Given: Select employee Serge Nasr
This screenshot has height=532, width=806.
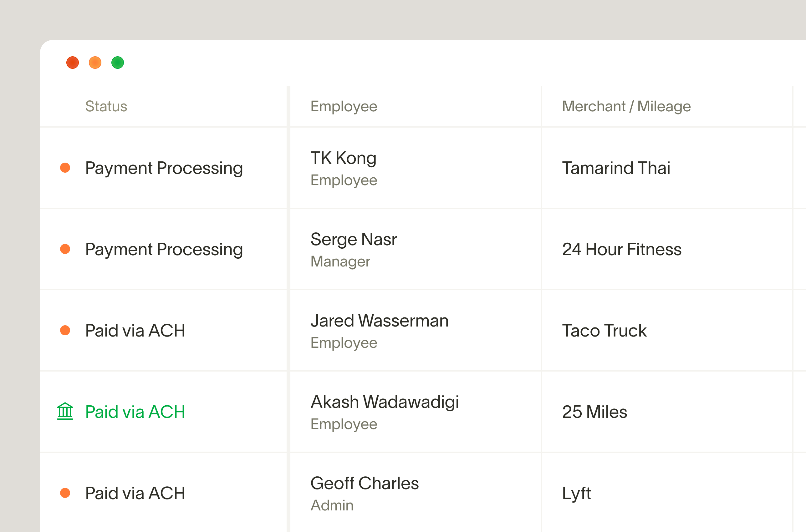Looking at the screenshot, I should pos(353,239).
